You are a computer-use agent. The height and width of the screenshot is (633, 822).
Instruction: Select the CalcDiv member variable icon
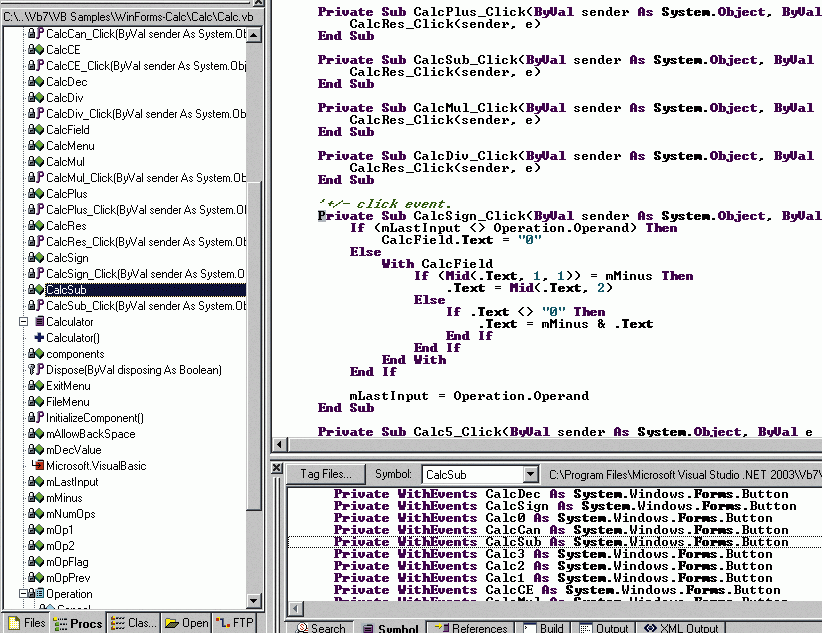coord(36,98)
